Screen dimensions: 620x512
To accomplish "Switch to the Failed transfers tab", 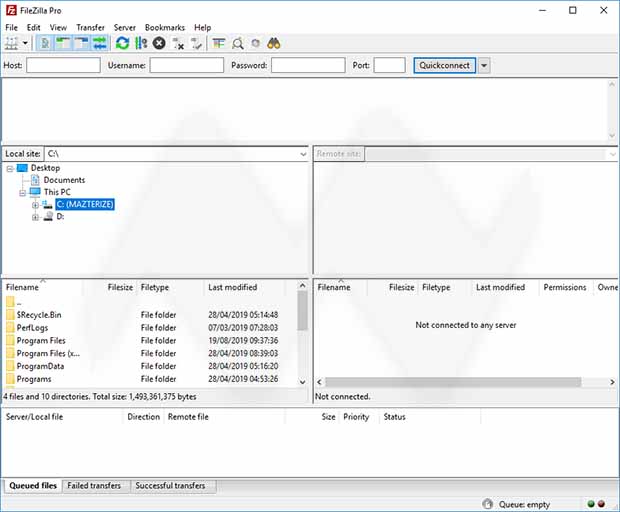I will point(94,486).
